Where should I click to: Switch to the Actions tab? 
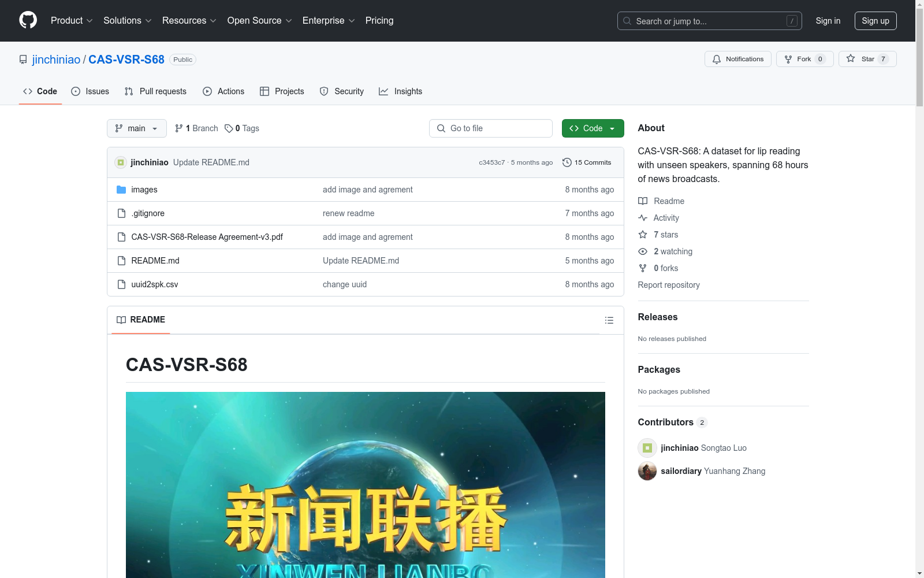point(223,91)
